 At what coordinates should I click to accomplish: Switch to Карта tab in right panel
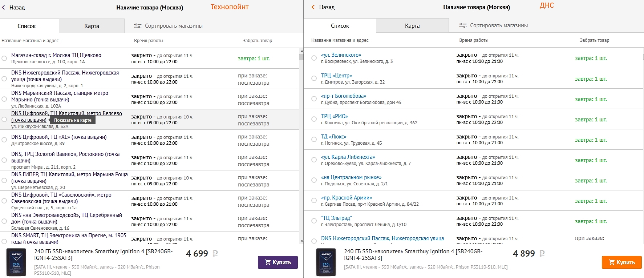(x=412, y=26)
